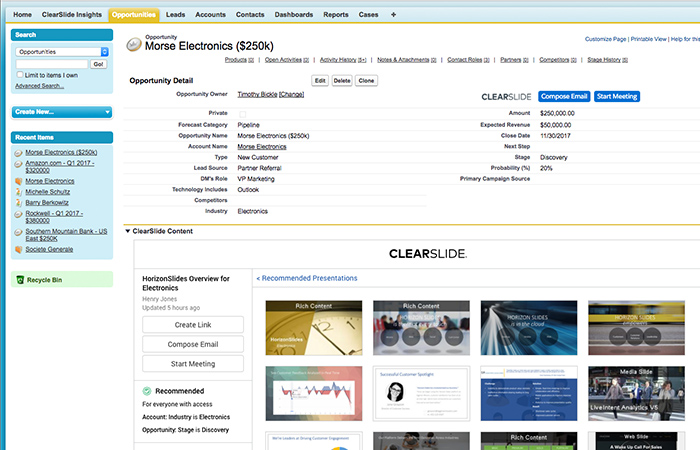Open the Dashboards tab
Screen dimensions: 700x450
pos(294,15)
